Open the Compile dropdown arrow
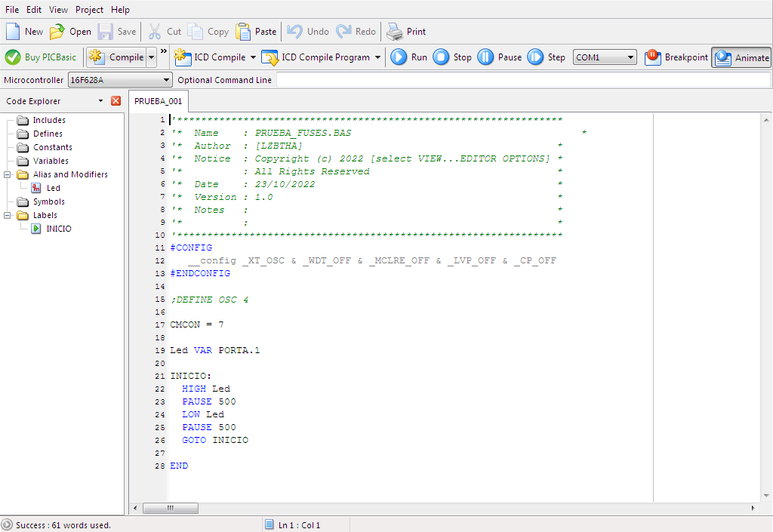This screenshot has height=532, width=773. [x=151, y=57]
